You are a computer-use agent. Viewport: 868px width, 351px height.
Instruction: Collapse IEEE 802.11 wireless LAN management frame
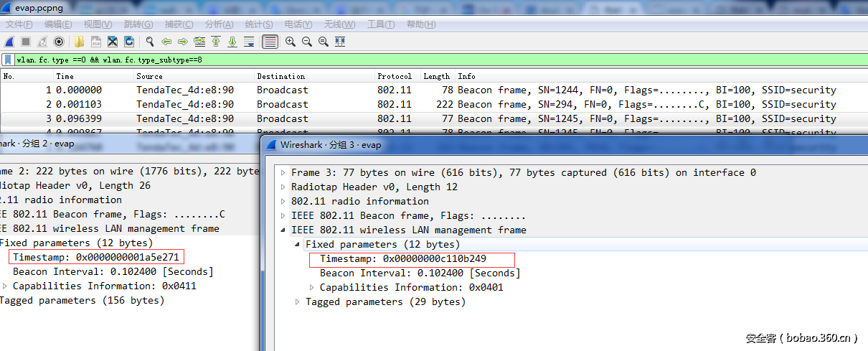[x=283, y=230]
